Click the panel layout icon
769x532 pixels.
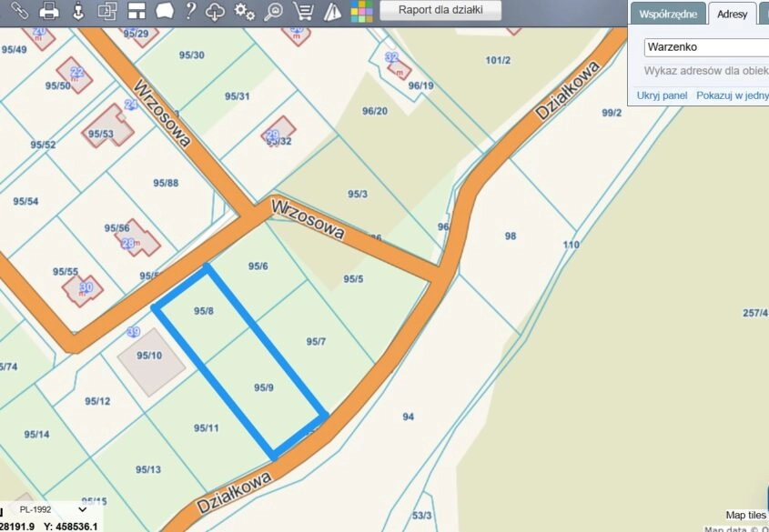(x=136, y=11)
